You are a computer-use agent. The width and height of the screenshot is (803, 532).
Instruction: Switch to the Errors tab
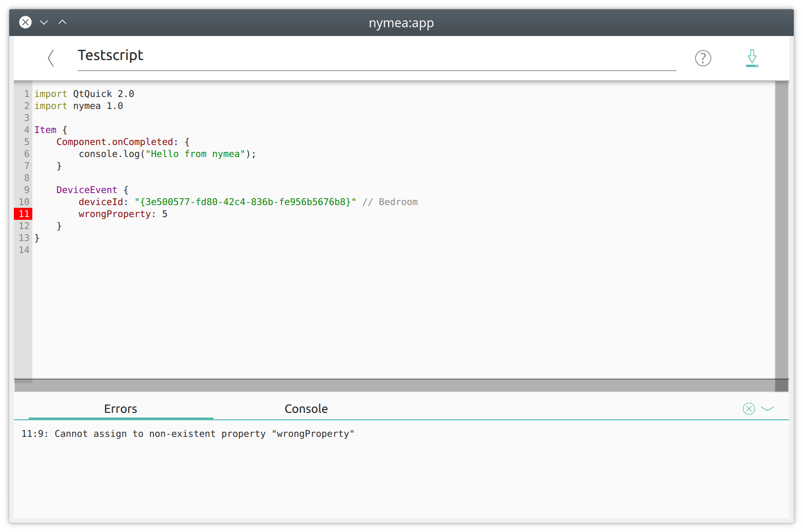click(121, 409)
